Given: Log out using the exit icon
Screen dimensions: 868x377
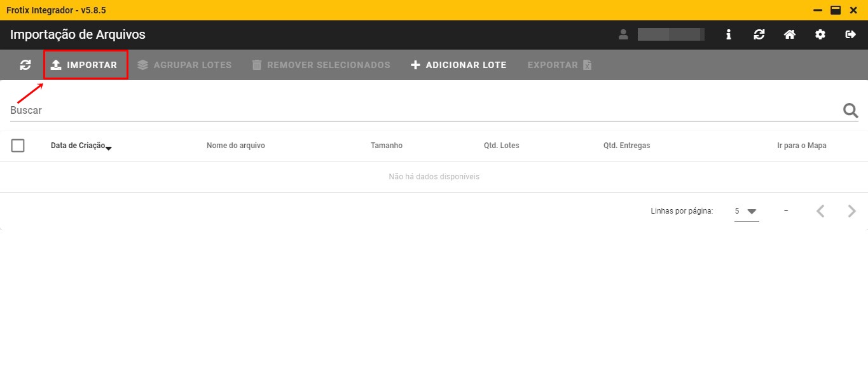Looking at the screenshot, I should tap(851, 34).
